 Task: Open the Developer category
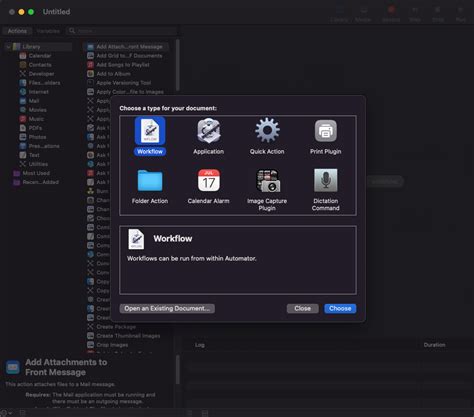point(41,74)
